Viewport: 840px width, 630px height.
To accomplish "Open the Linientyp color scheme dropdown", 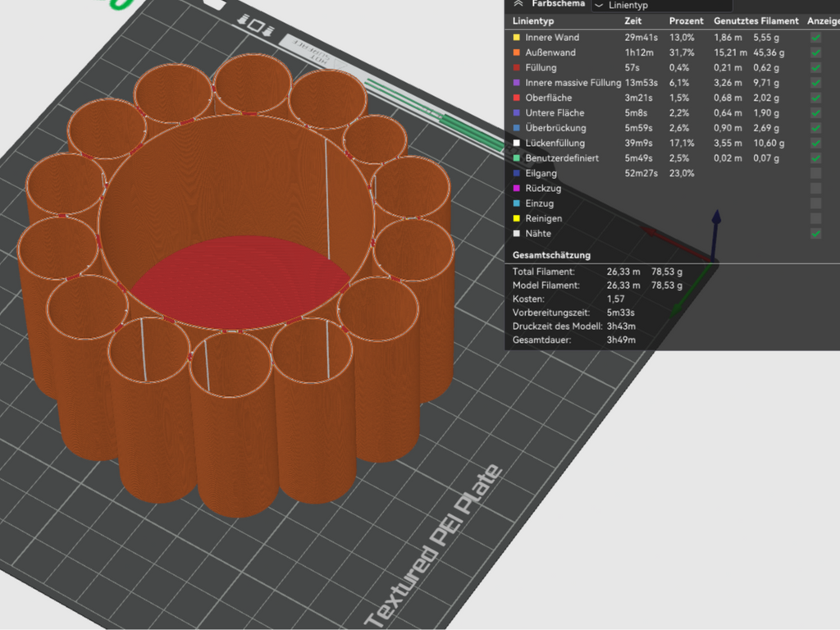I will pos(662,6).
